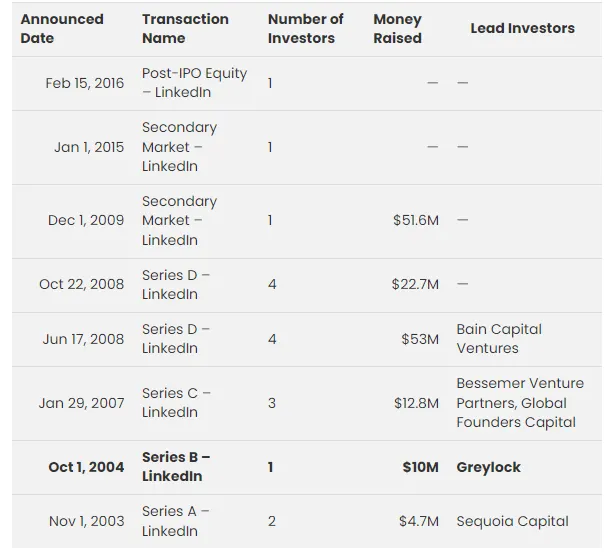Open the Jan 1, 2015 Secondary Market transaction
Screen dimensions: 604x552
179,147
